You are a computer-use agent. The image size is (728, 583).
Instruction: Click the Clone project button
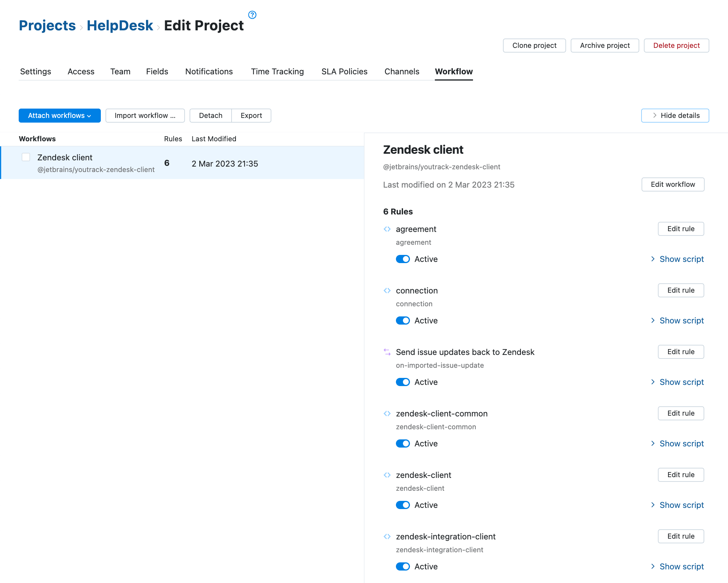pos(534,45)
